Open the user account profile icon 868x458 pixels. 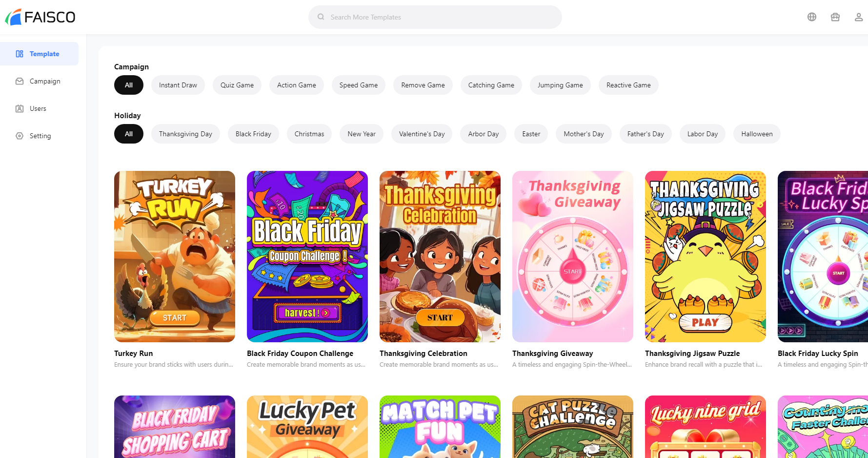click(859, 17)
